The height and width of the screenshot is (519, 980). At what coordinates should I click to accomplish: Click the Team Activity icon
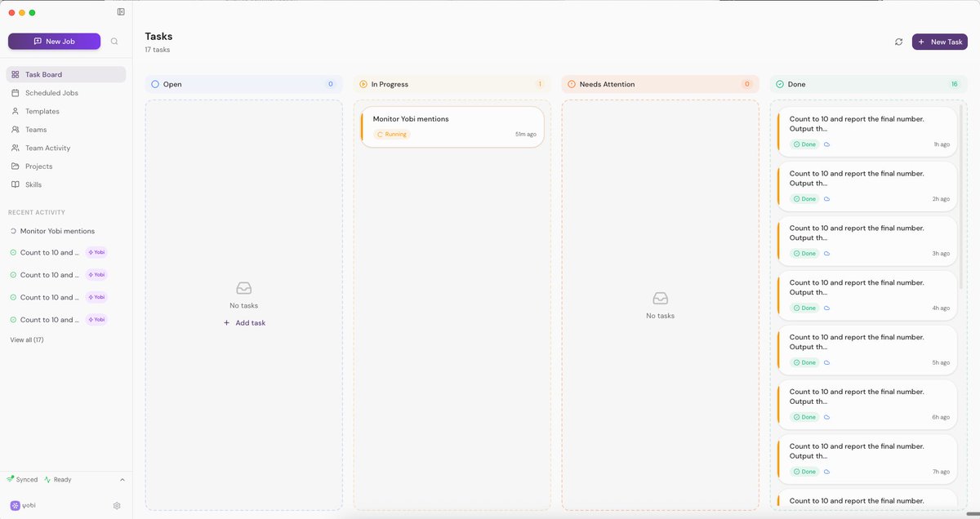click(16, 148)
